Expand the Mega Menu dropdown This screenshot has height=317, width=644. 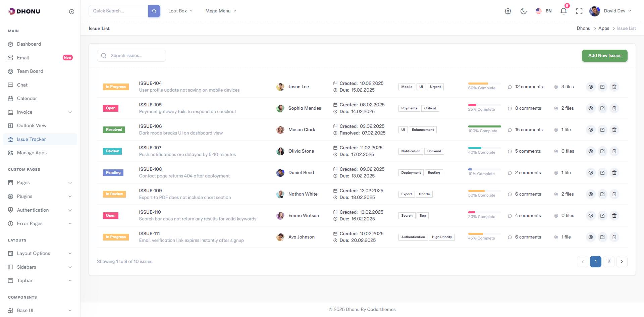click(221, 11)
